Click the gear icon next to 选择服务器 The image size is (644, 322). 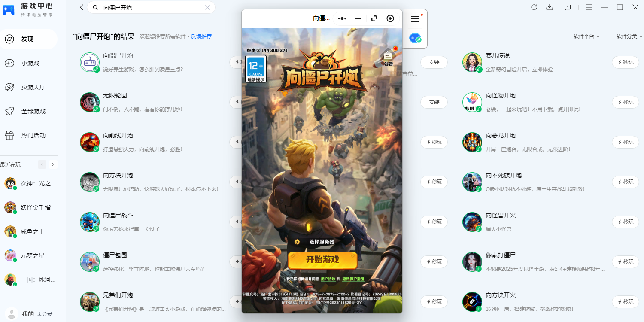(x=297, y=242)
